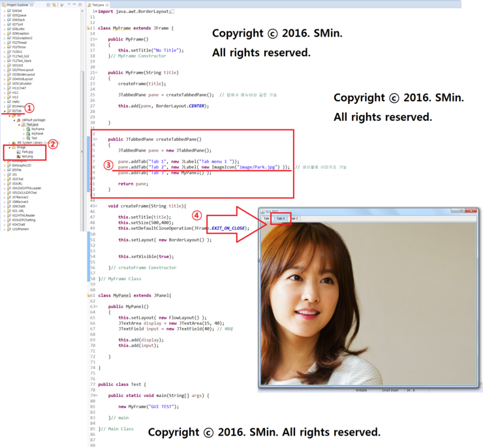Fold main method at line 79
Screen dimensions: 483x448
(96, 396)
